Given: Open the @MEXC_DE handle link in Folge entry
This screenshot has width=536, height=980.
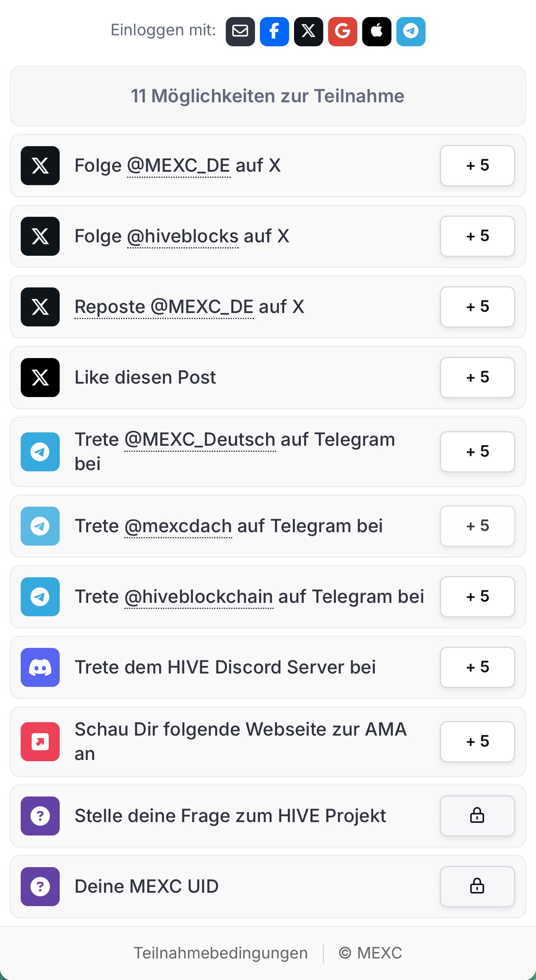Looking at the screenshot, I should tap(179, 166).
